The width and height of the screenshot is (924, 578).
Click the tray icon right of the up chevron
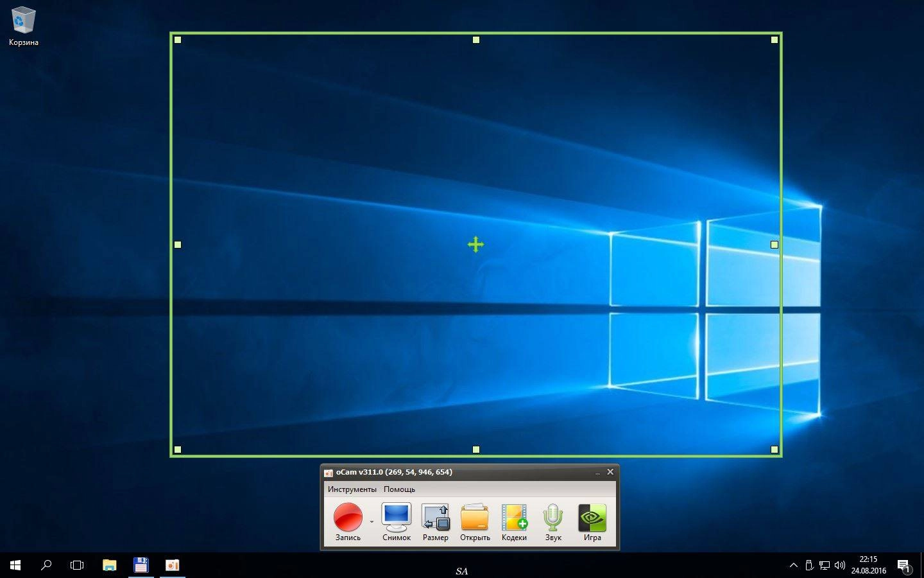click(809, 565)
